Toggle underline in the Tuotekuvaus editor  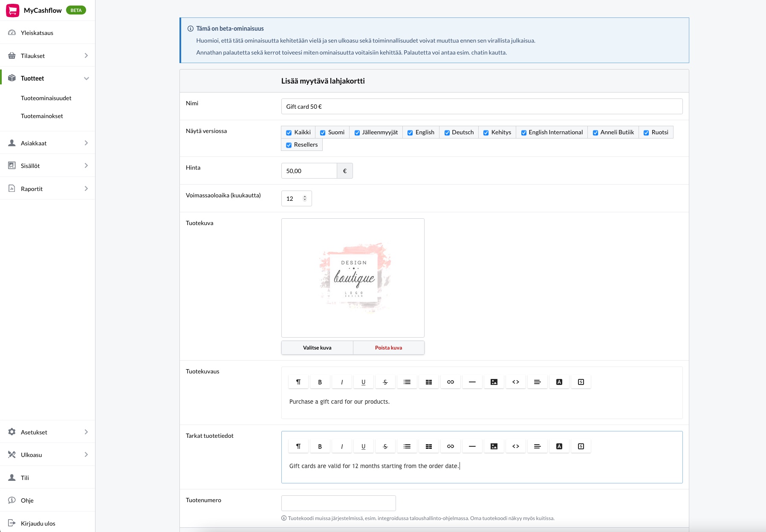point(364,382)
